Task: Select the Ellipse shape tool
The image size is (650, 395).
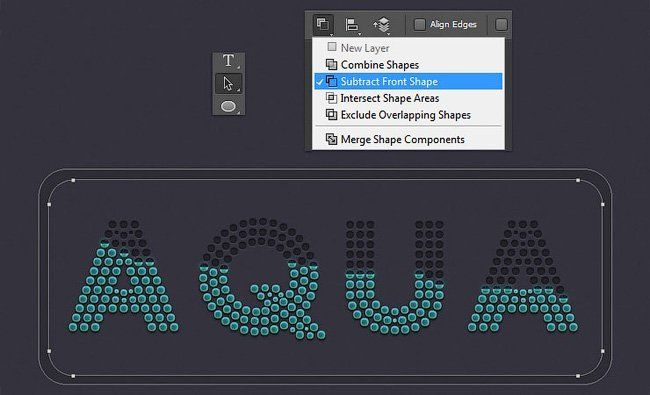Action: (x=228, y=106)
